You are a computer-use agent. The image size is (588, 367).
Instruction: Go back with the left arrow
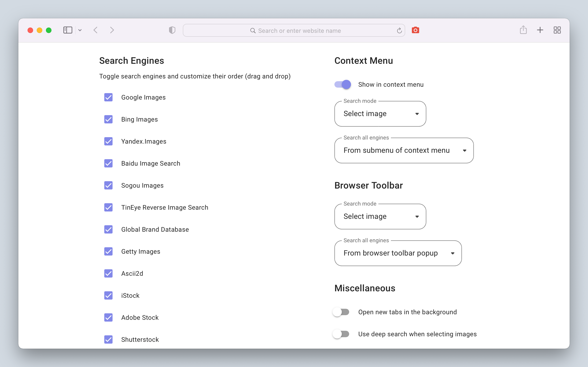click(96, 30)
